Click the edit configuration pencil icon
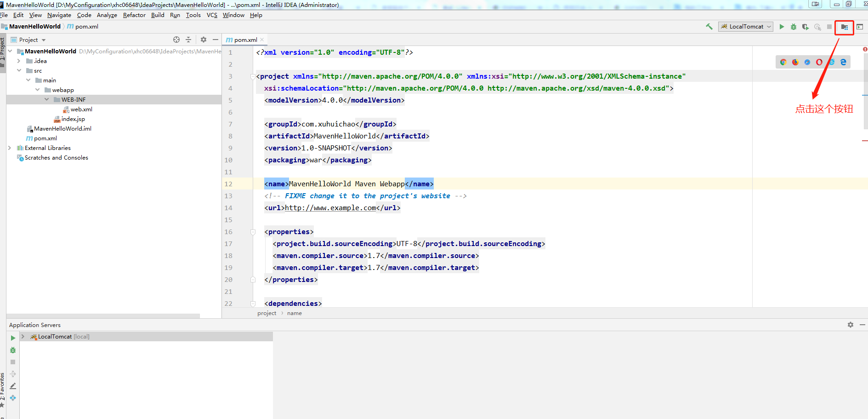 coord(13,386)
